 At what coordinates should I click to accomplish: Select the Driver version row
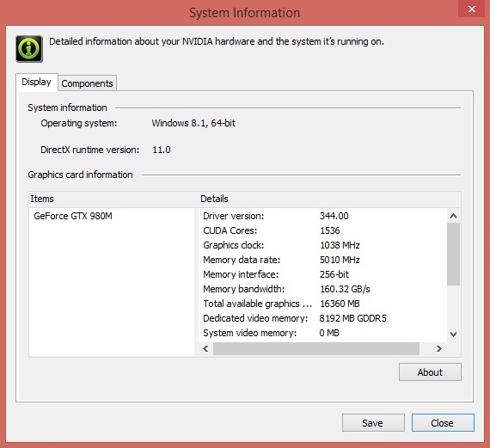click(322, 216)
